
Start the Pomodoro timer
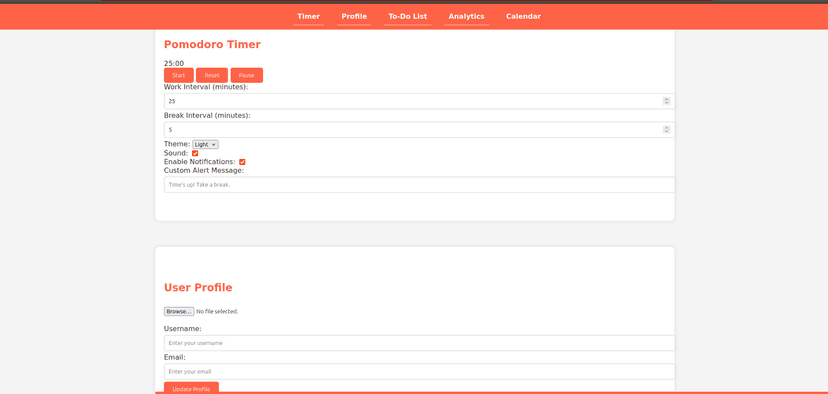pyautogui.click(x=178, y=76)
